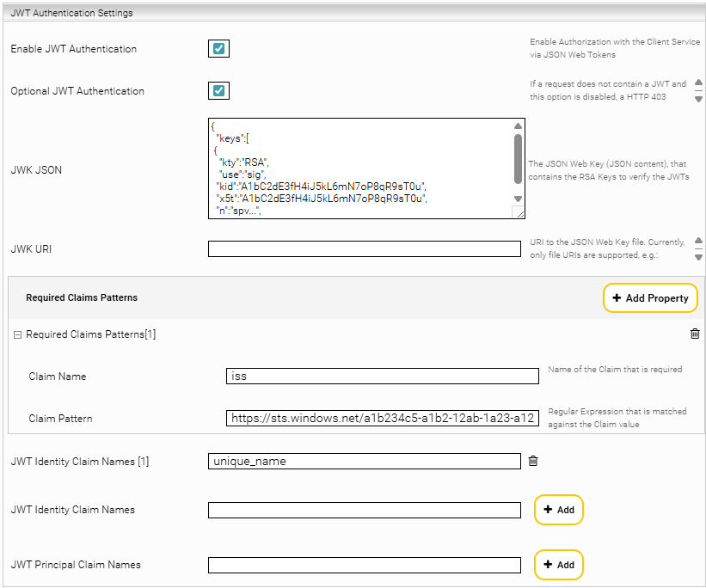Click inside the JWK JSON text area

[x=361, y=168]
